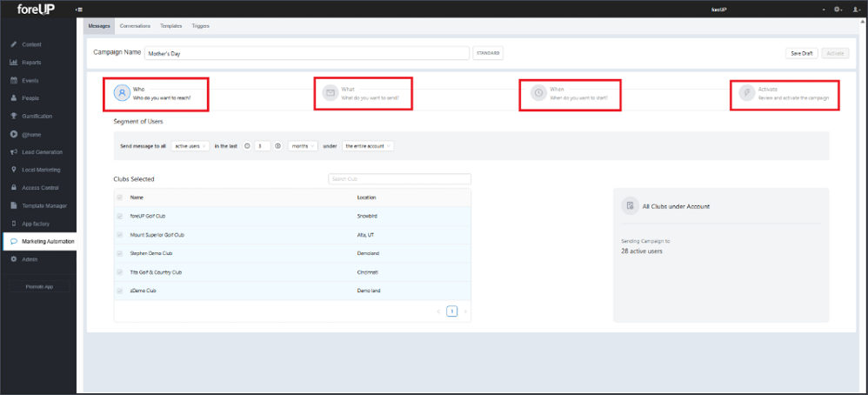Image resolution: width=868 pixels, height=395 pixels.
Task: Go to Events in the sidebar
Action: [x=30, y=80]
